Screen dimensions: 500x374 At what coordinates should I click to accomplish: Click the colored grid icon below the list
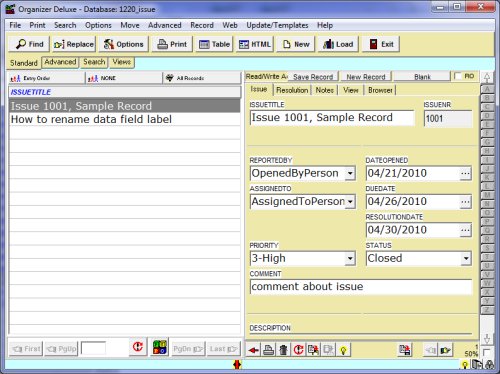[x=159, y=347]
